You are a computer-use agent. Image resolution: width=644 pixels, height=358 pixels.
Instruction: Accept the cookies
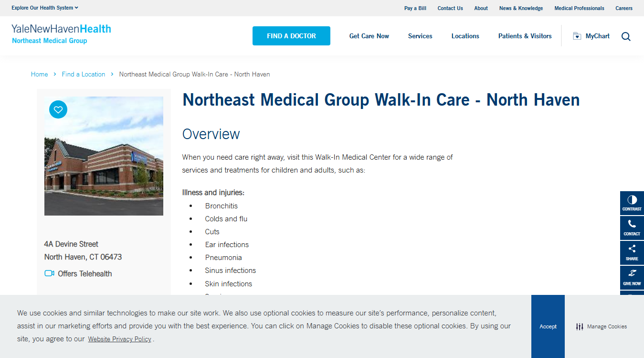(x=548, y=326)
